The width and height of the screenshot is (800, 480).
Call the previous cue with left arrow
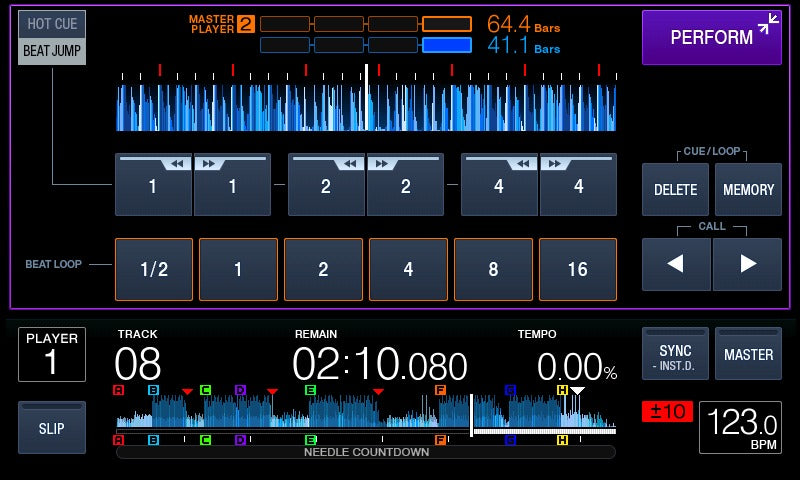point(676,264)
